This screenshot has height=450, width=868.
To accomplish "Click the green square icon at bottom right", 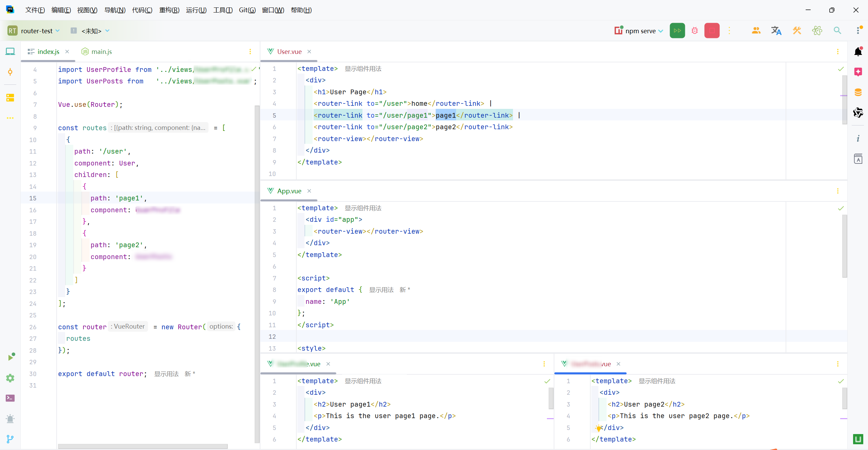I will [858, 439].
